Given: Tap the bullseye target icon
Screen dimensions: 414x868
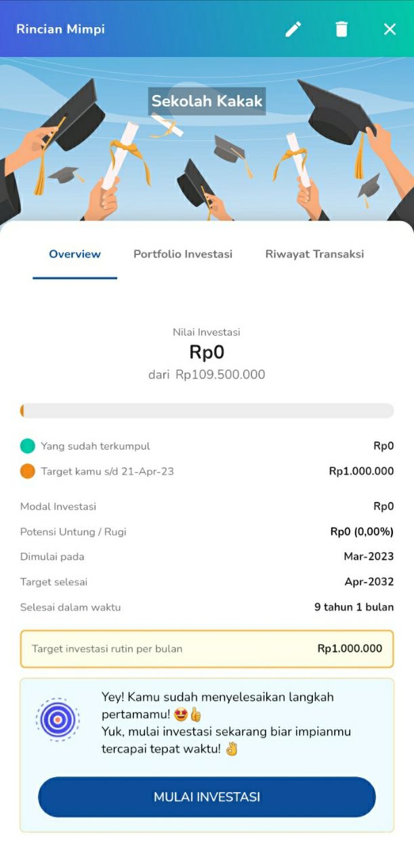Looking at the screenshot, I should 58,719.
